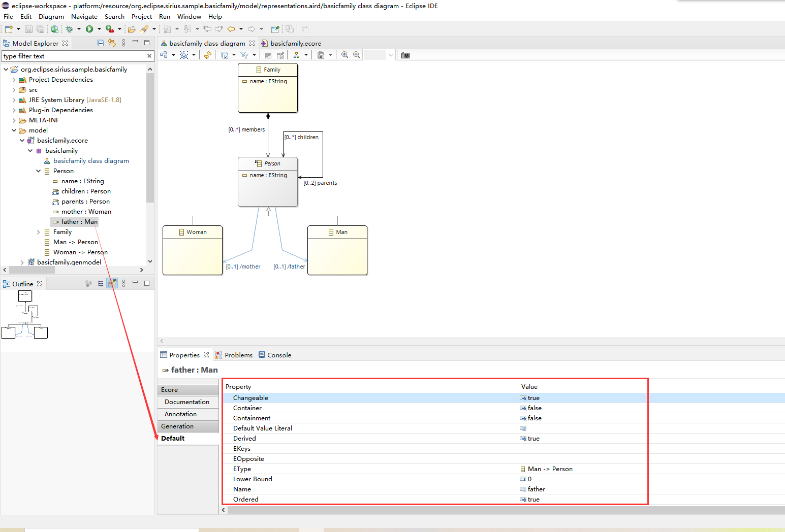Zoom in on the class diagram
The width and height of the screenshot is (785, 532).
click(x=344, y=55)
